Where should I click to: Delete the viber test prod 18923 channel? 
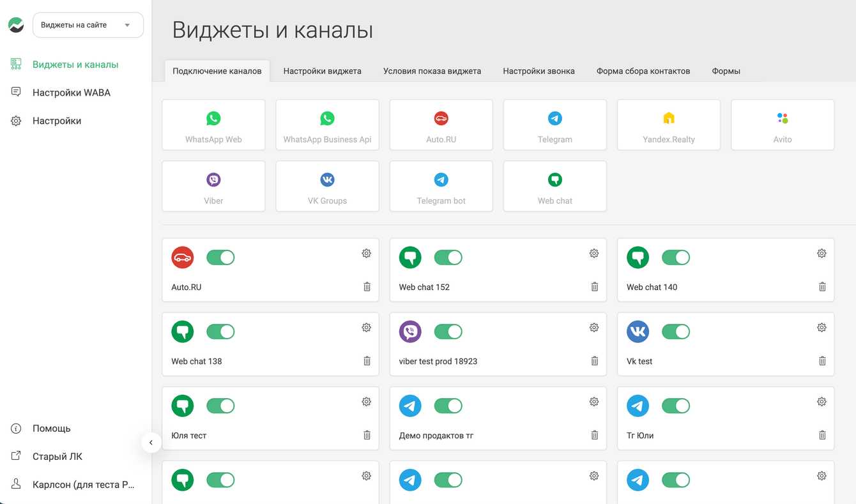coord(594,361)
